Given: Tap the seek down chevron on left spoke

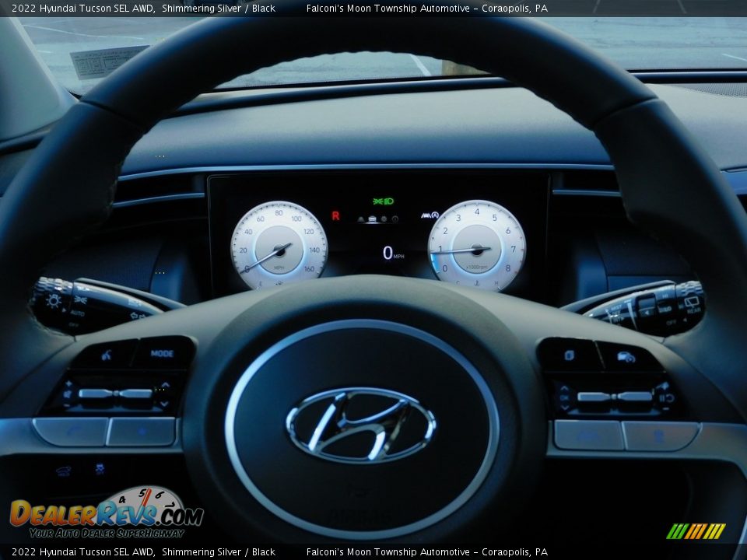Looking at the screenshot, I should 164,404.
